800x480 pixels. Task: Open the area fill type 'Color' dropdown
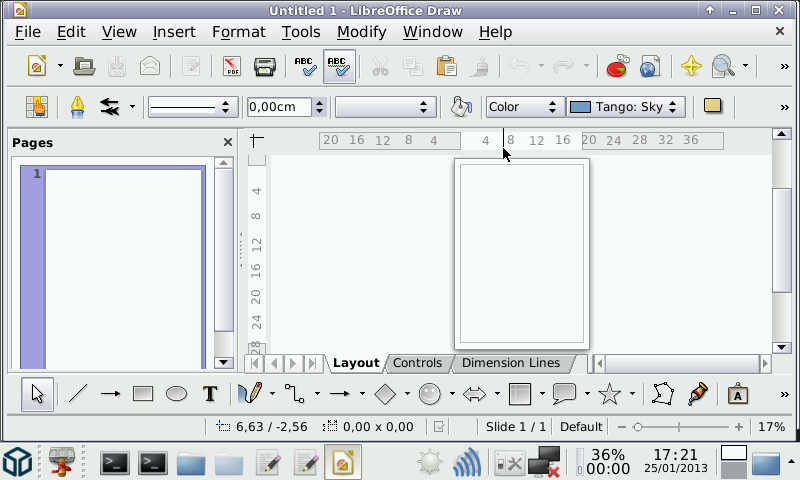pyautogui.click(x=524, y=107)
